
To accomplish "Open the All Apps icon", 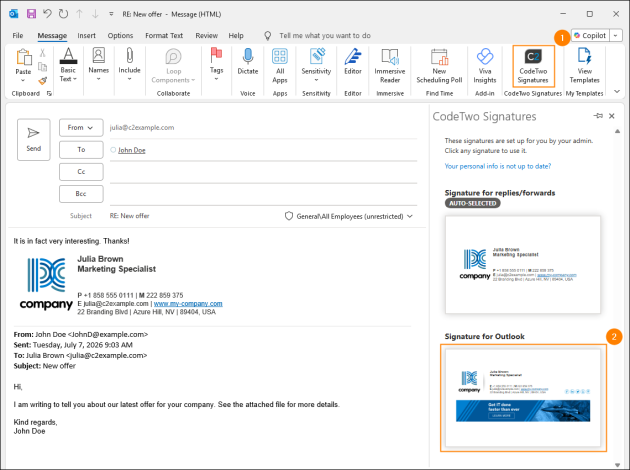I will (280, 65).
